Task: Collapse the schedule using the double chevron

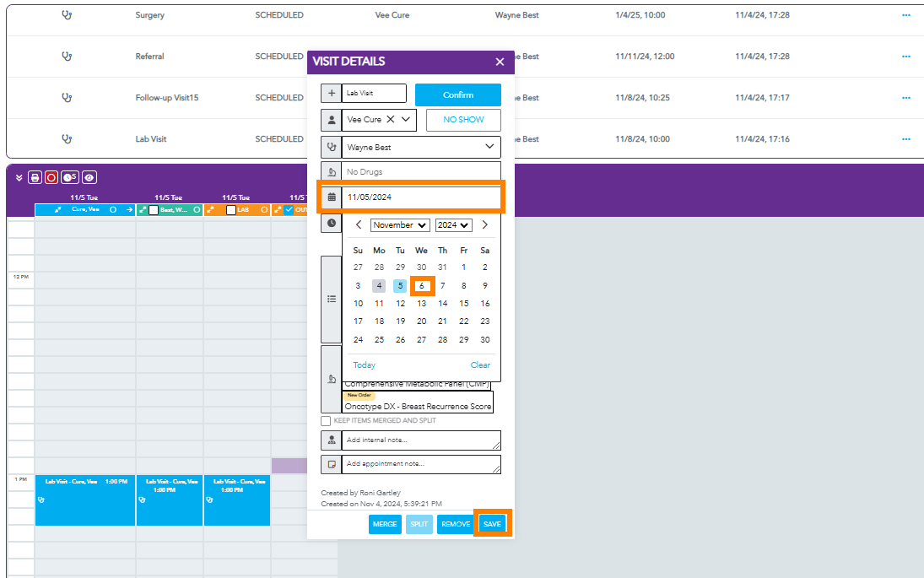Action: pos(19,177)
